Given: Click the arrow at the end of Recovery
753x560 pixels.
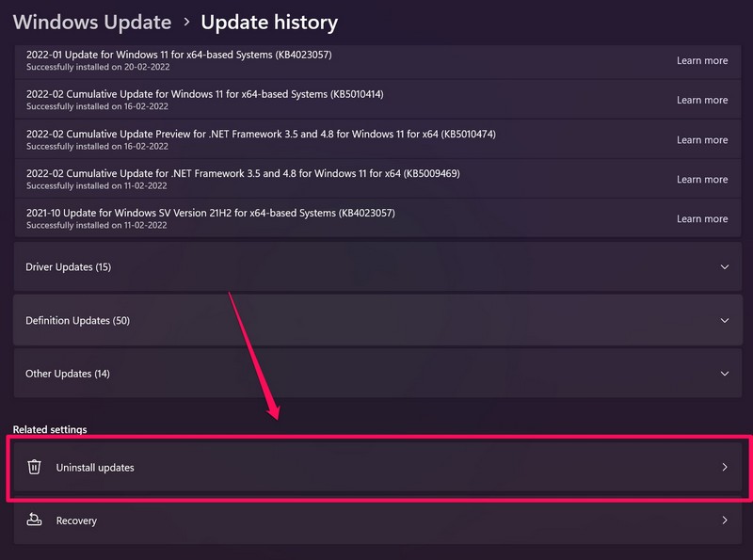Looking at the screenshot, I should [x=724, y=520].
